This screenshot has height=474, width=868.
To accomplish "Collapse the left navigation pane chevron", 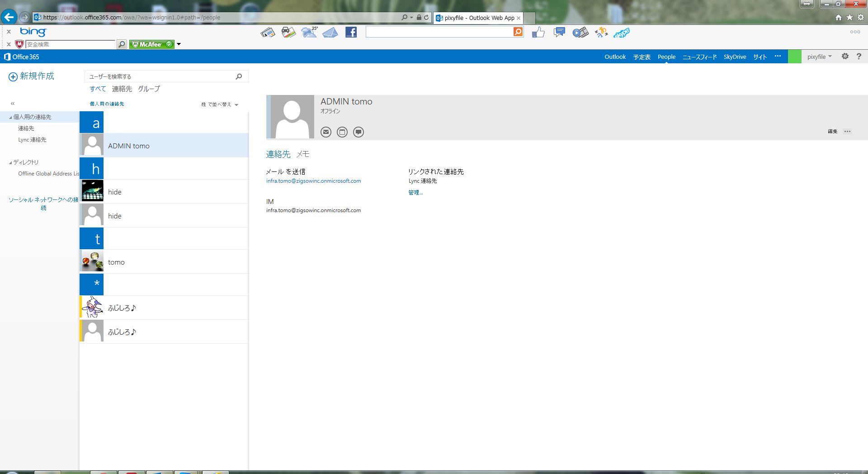I will click(13, 104).
